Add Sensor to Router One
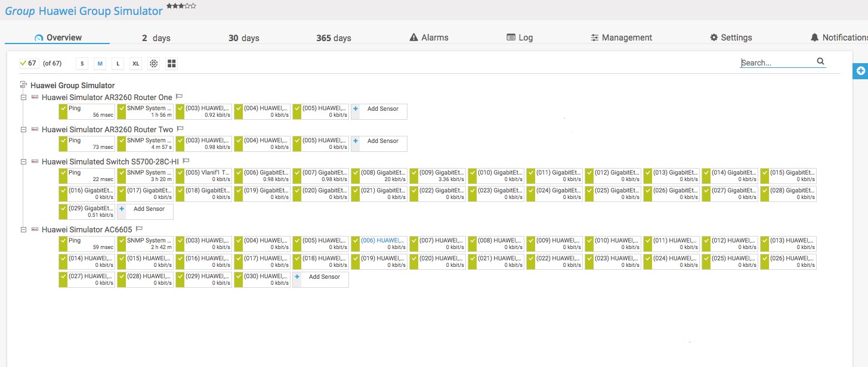 click(x=379, y=112)
